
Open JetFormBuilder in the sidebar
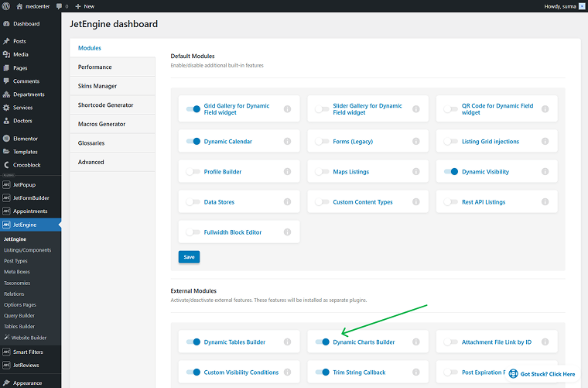31,197
